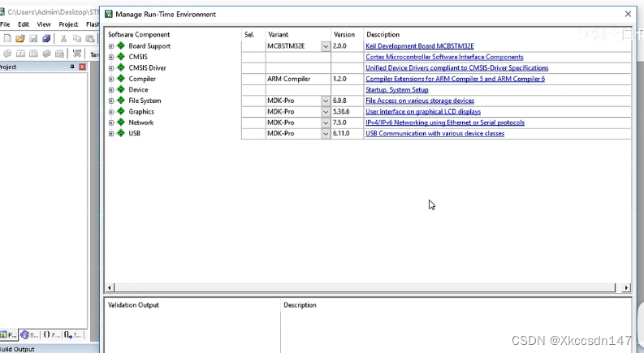Click the green diamond icon beside Graphics
This screenshot has height=353, width=644.
tap(121, 111)
